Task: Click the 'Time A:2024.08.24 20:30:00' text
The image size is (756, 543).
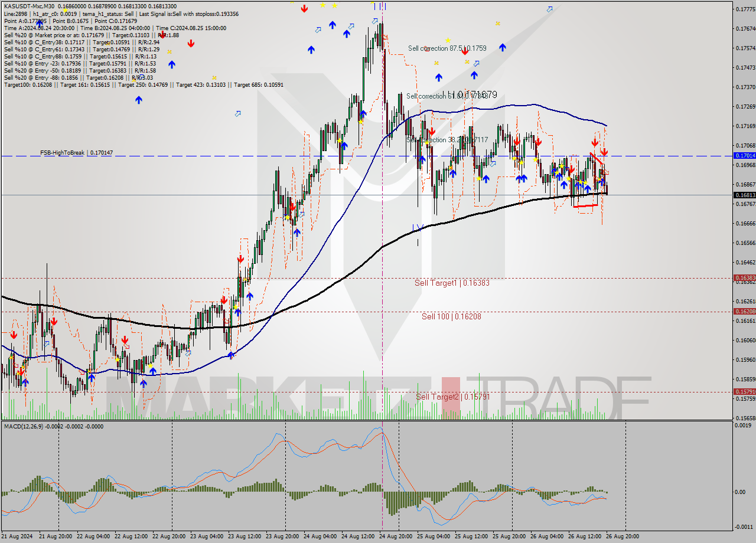Action: click(39, 28)
